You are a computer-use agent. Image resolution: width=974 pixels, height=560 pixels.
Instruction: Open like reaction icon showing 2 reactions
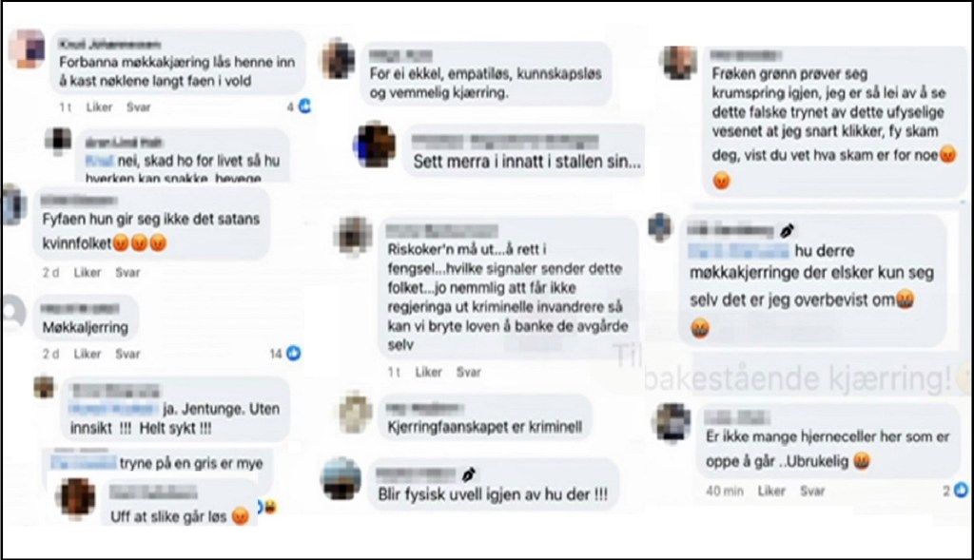(x=961, y=490)
